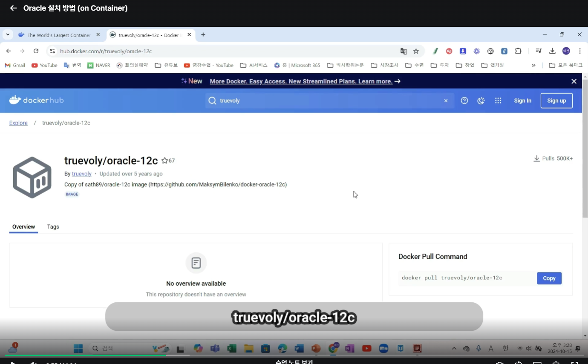Click the purple sunburst extension icon
This screenshot has width=588, height=364.
477,51
